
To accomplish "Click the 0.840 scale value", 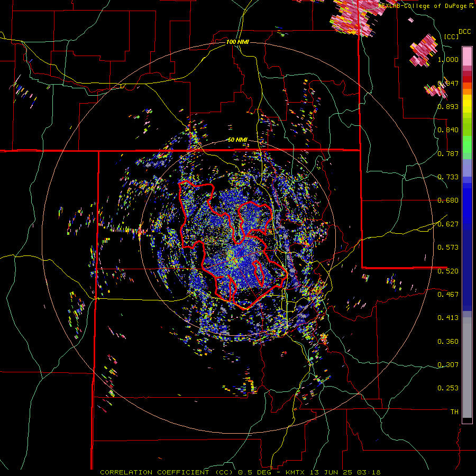I will coord(448,130).
